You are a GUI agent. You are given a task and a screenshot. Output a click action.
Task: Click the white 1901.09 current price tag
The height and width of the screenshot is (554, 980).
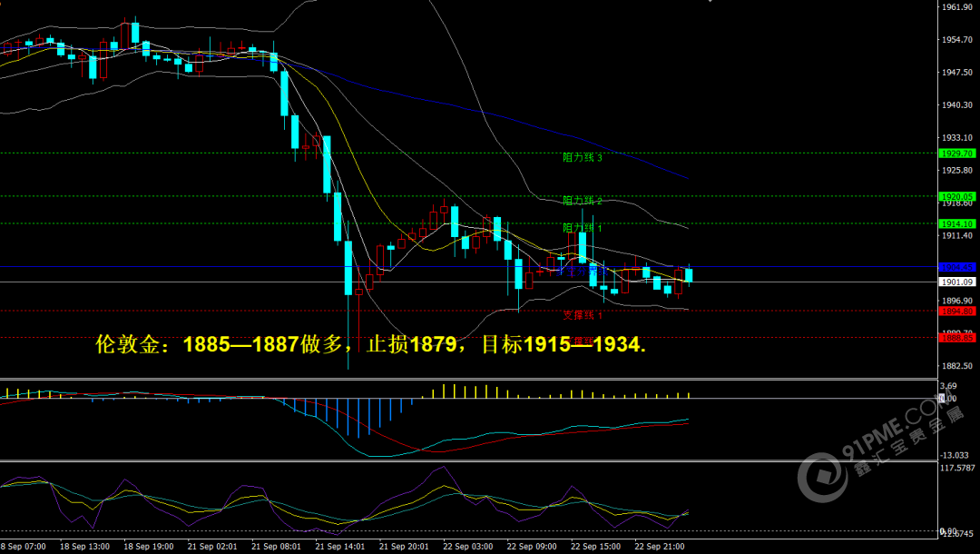coord(957,282)
